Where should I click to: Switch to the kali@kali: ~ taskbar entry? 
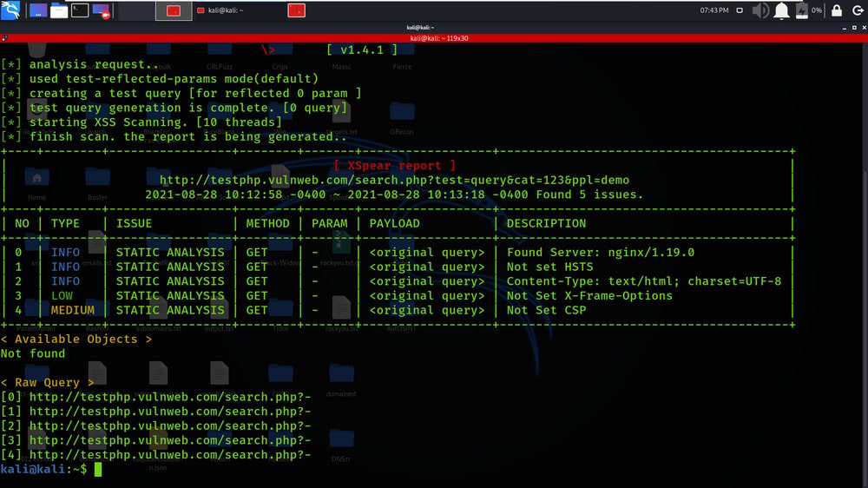(220, 10)
